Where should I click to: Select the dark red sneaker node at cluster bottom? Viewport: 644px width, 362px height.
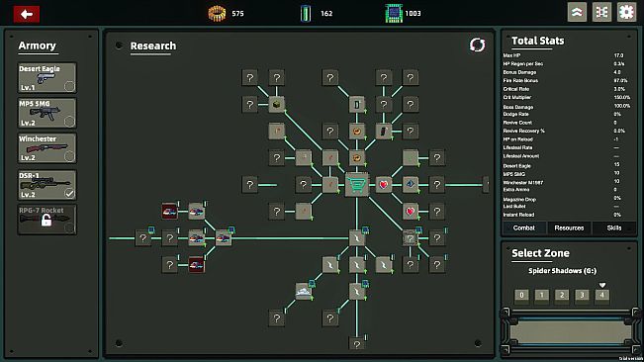pos(196,265)
